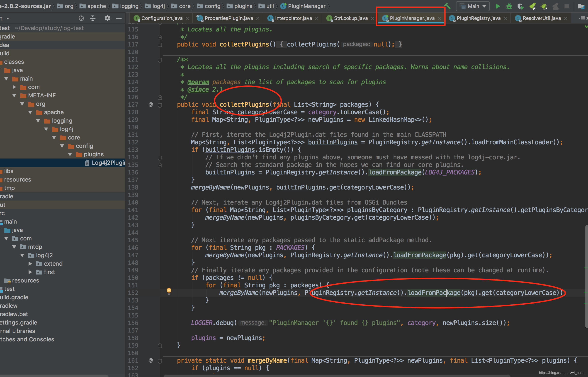Start a Debug session using the bug icon
Screen dimensions: 588x377
509,6
